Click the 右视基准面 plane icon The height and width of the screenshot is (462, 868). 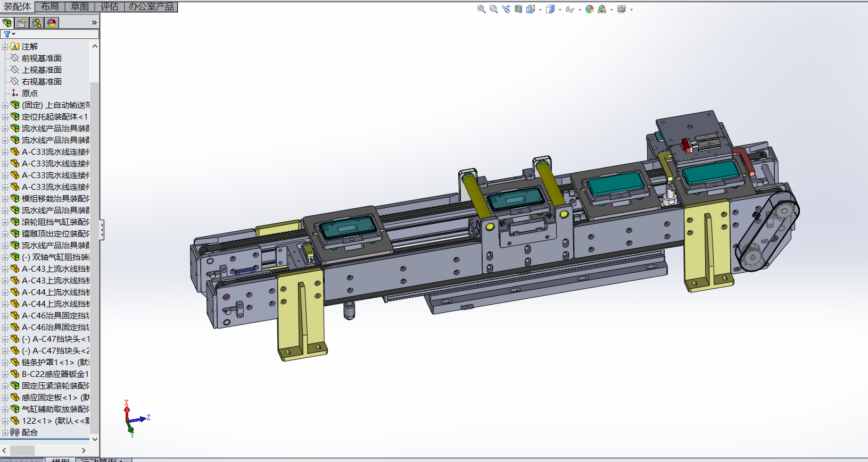(x=15, y=81)
